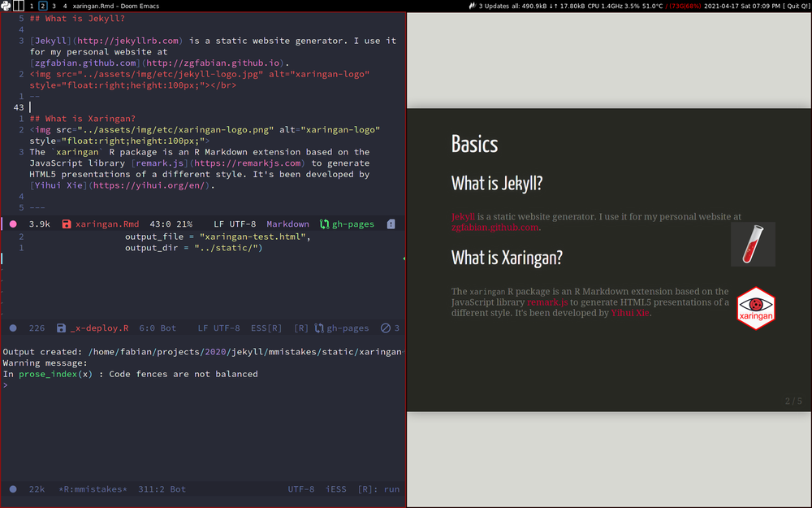Screen dimensions: 812x508
Task: Click gh-pages branch name in _x-deploy.R modeline
Action: [348, 328]
